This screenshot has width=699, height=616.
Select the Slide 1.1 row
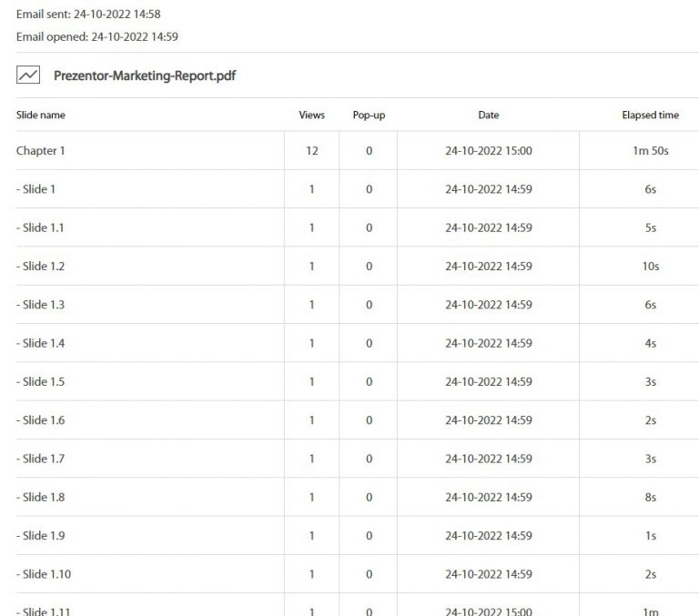[358, 227]
